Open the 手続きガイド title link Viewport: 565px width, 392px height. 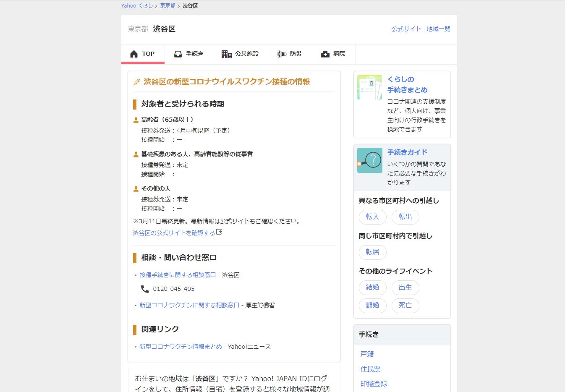tap(407, 152)
